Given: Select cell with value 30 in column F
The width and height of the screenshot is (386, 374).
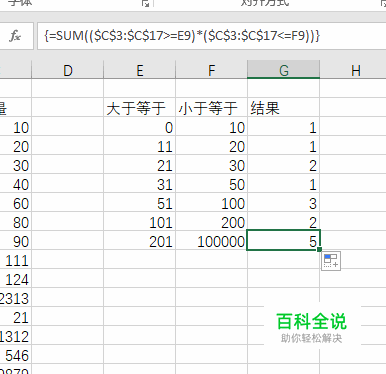Looking at the screenshot, I should click(x=212, y=165).
